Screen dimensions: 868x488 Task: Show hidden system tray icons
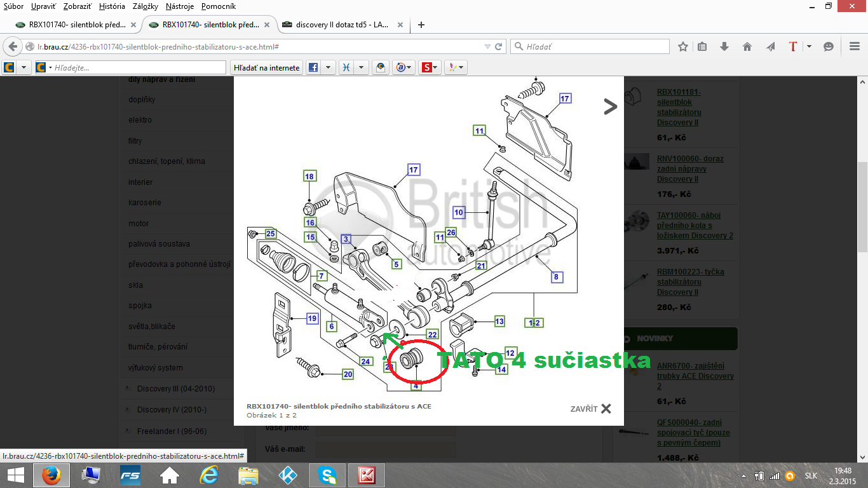744,476
